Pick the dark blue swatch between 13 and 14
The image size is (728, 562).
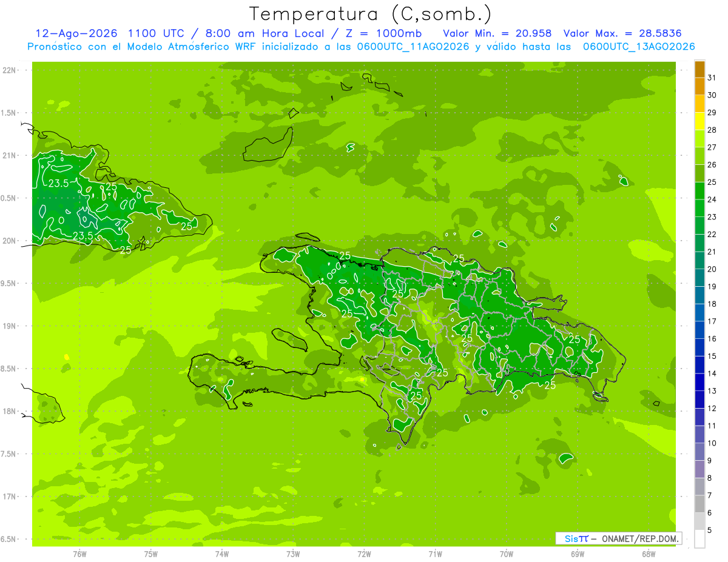pyautogui.click(x=699, y=383)
